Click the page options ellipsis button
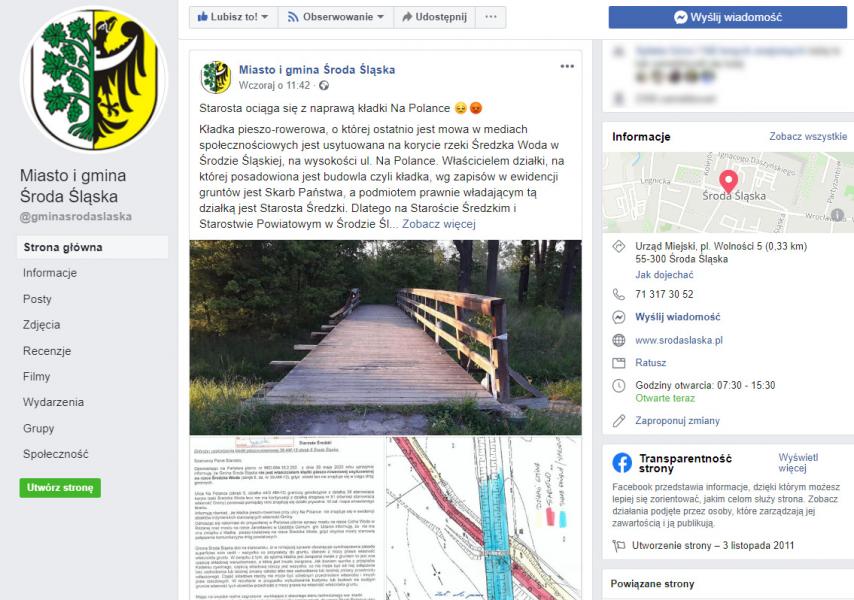Image resolution: width=854 pixels, height=600 pixels. pyautogui.click(x=491, y=17)
